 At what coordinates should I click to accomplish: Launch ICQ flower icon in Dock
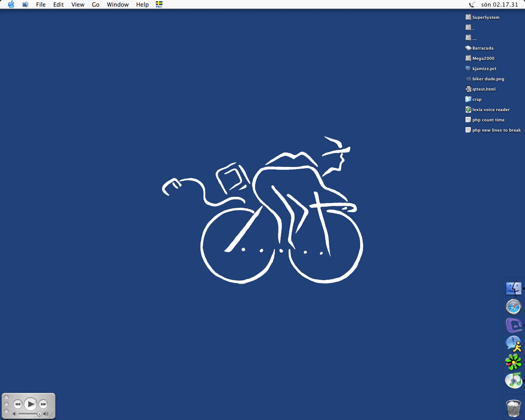point(513,362)
